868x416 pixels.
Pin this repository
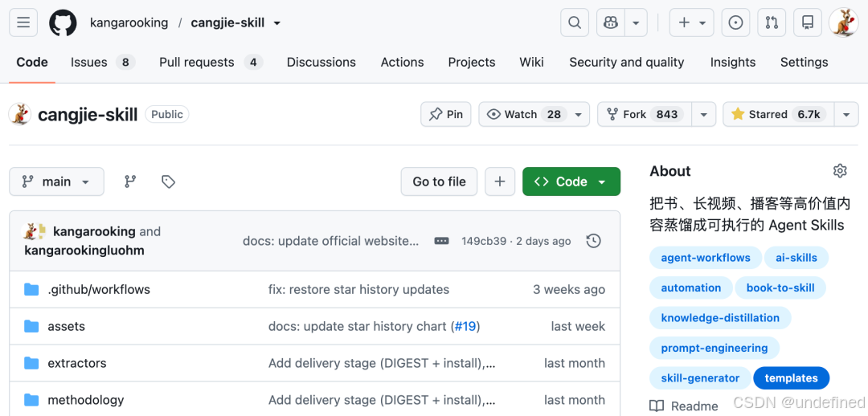pos(445,114)
